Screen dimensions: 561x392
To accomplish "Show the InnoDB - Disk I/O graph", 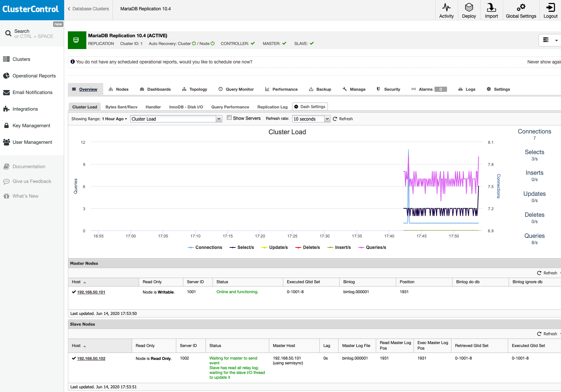I will [x=186, y=107].
